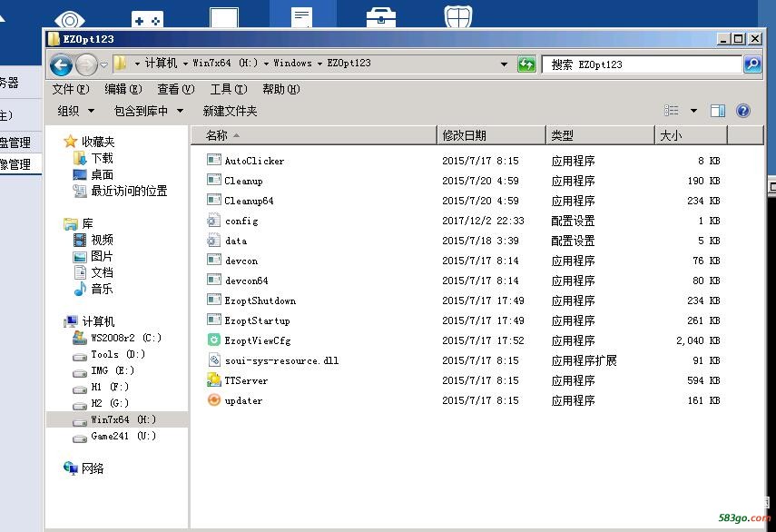
Task: Sort by 修改日期 column header
Action: [491, 135]
